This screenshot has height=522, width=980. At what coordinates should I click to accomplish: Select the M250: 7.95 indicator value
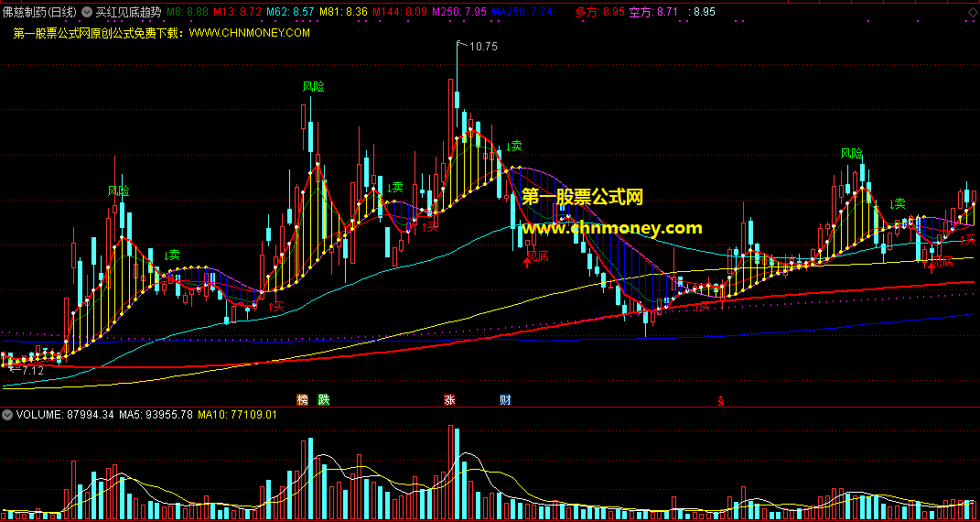458,12
